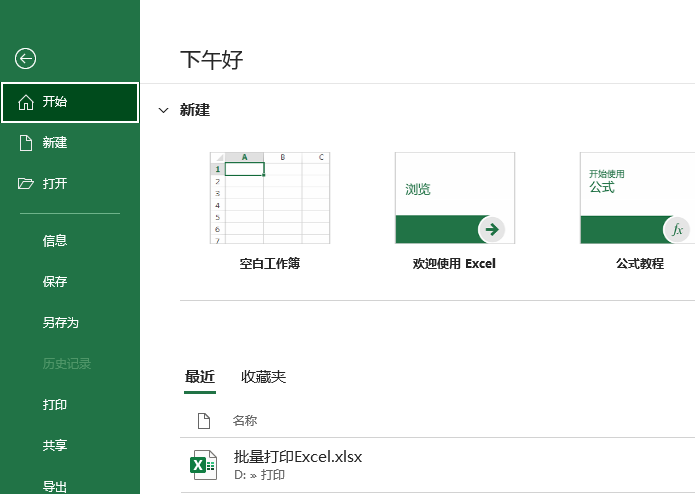Create a 空白工作簿 from the thumbnail
Viewport: 695px width, 494px height.
coord(270,198)
